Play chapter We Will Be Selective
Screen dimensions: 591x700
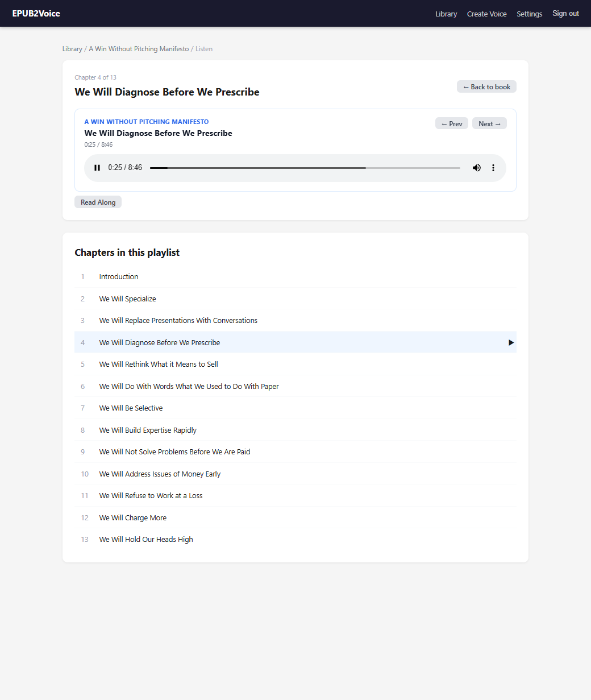[x=295, y=408]
